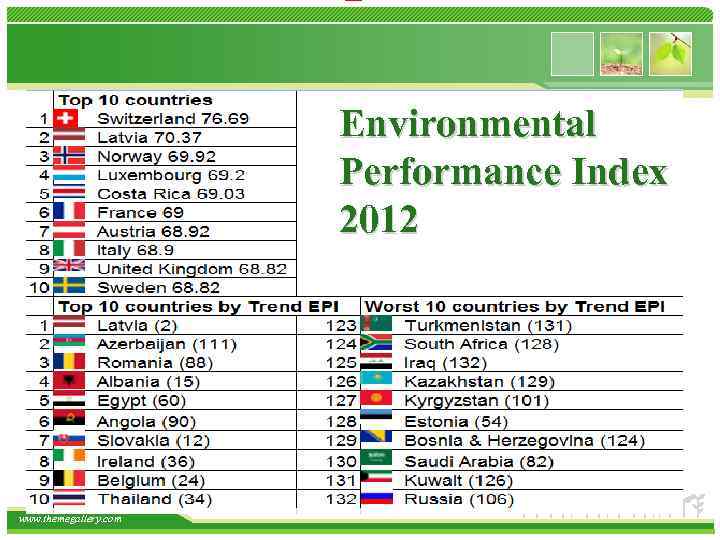Screen dimensions: 720x540
Task: Click the text 'Luxembourg 69.2'
Action: (171, 175)
